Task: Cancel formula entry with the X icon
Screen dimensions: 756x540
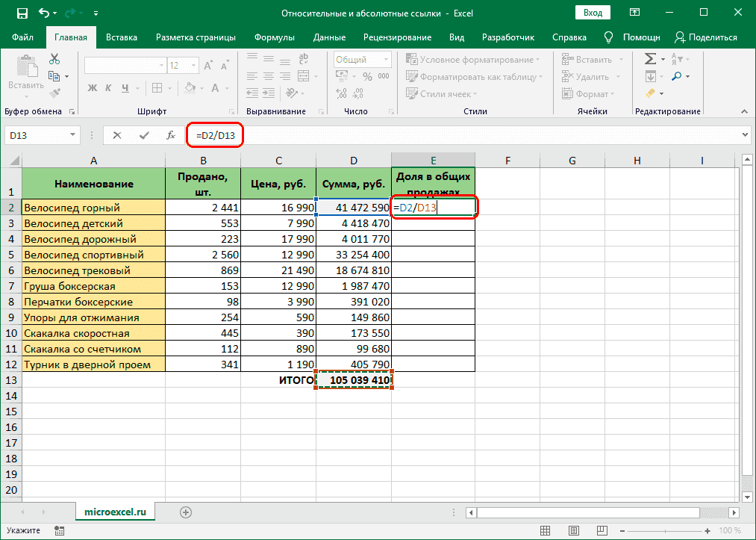Action: (116, 136)
